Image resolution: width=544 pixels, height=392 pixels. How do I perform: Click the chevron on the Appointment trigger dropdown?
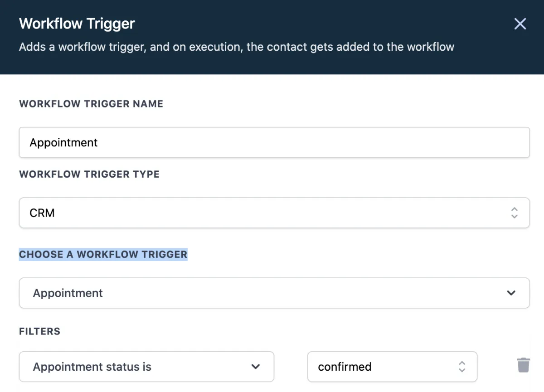(x=511, y=293)
